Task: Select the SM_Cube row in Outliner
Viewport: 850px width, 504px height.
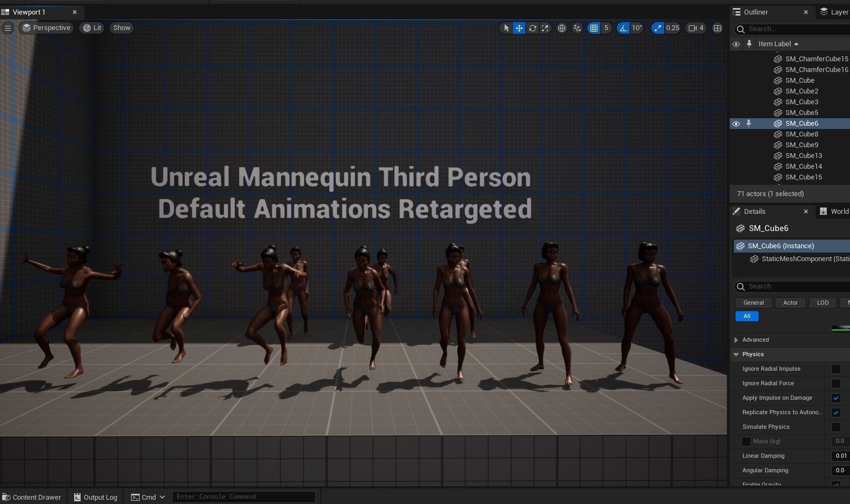Action: coord(799,81)
